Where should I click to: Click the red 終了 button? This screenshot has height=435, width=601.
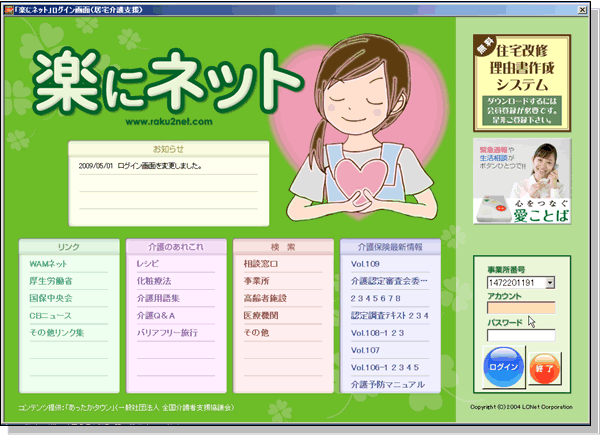click(x=545, y=369)
